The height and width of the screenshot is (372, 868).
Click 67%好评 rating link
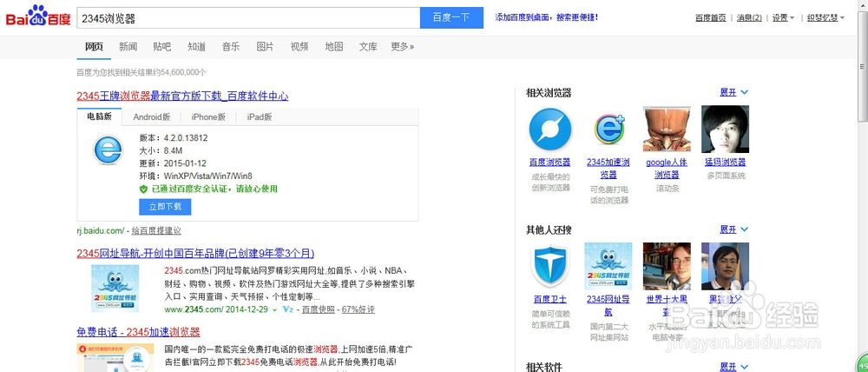(x=358, y=309)
